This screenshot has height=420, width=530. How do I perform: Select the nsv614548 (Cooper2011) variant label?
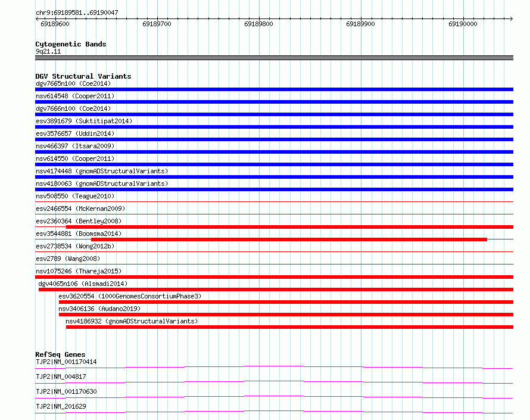(x=75, y=96)
